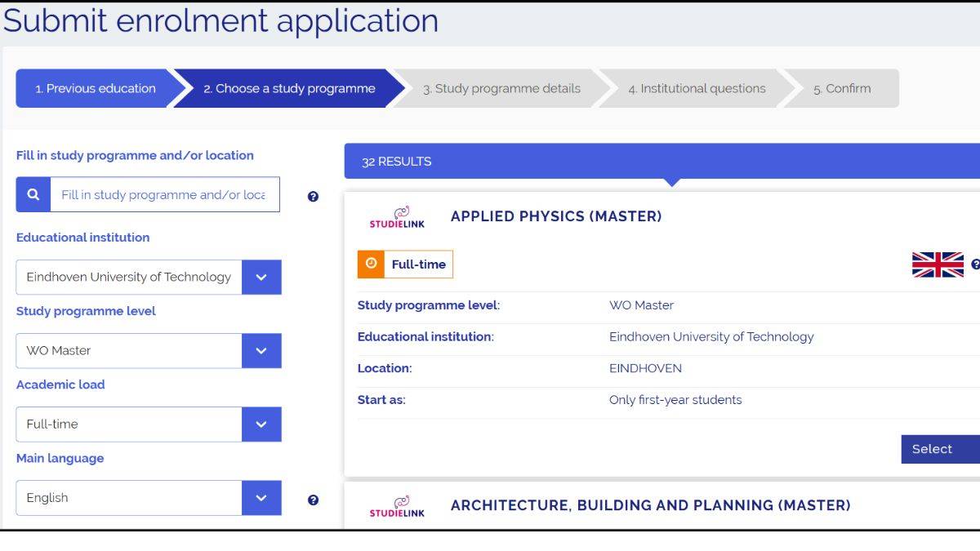Click the clock icon on the Full-time badge
This screenshot has height=551, width=980.
[x=370, y=264]
